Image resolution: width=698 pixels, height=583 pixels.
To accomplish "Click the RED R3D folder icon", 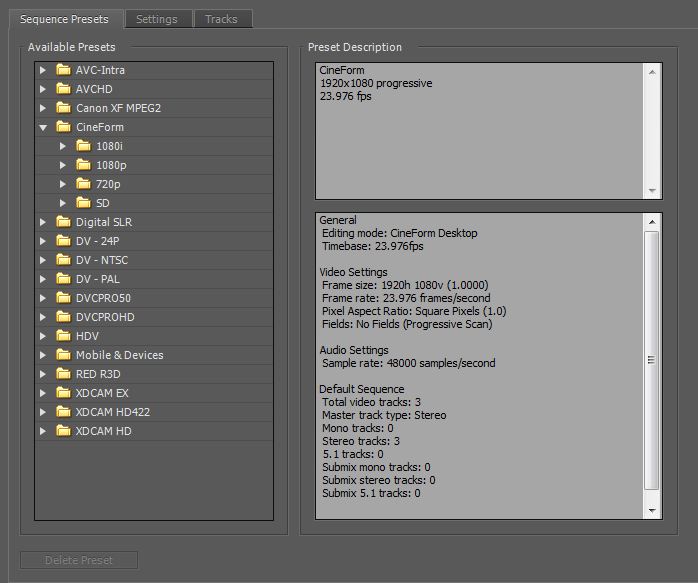I will (64, 374).
